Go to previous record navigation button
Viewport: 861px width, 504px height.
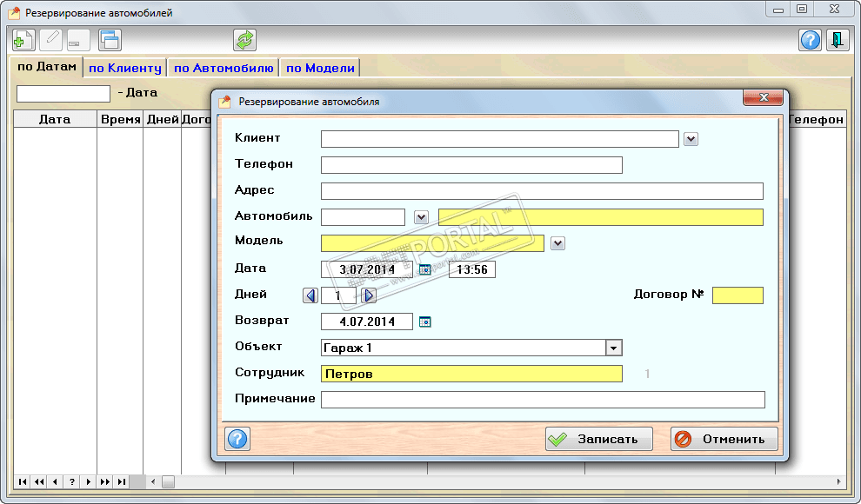pyautogui.click(x=55, y=481)
